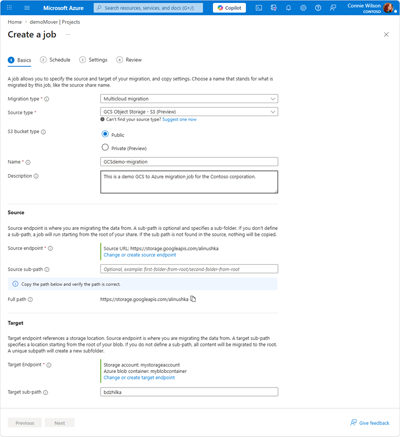Viewport: 400px width, 437px height.
Task: Click the Azure blob container text
Action: 145,371
